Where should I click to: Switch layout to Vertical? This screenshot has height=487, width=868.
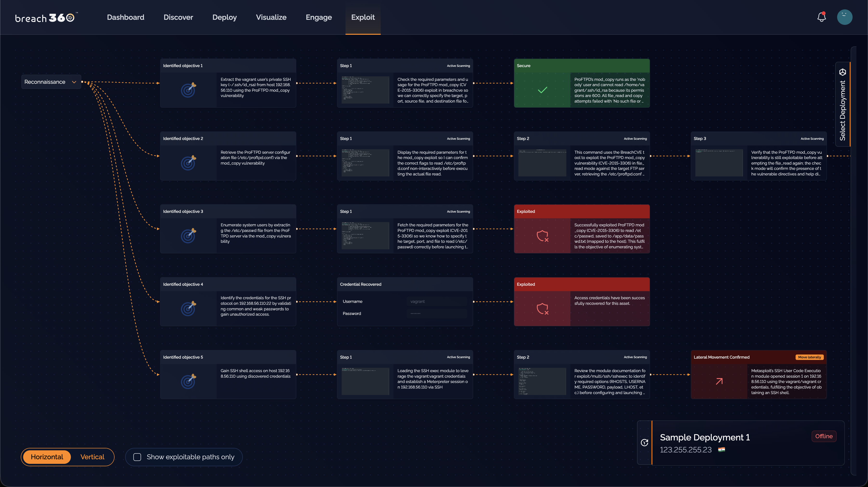pyautogui.click(x=92, y=457)
